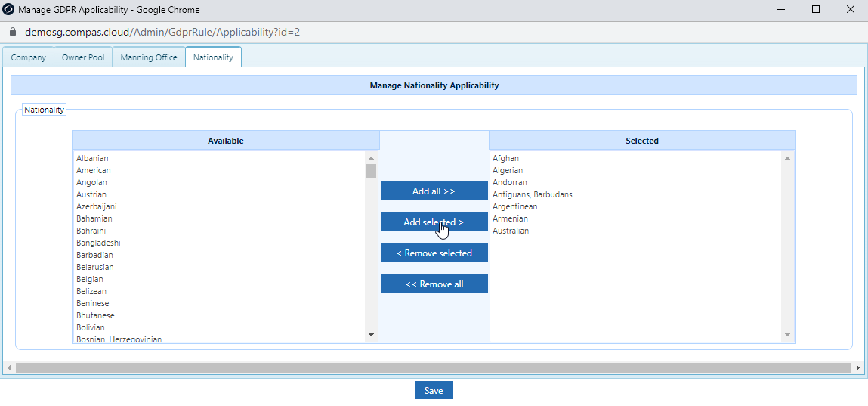The height and width of the screenshot is (406, 868).
Task: Click Available list scroll up arrow
Action: (x=372, y=158)
